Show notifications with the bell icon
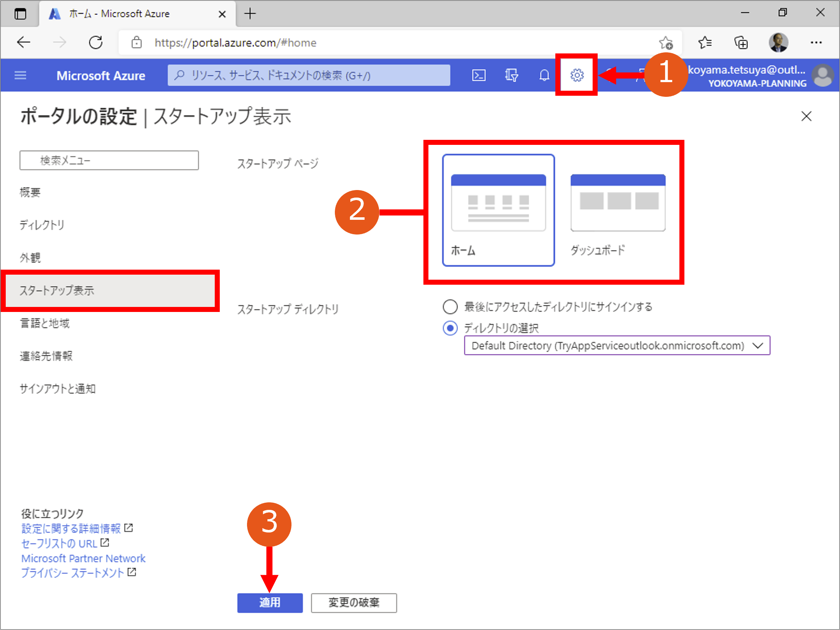840x630 pixels. pyautogui.click(x=544, y=75)
